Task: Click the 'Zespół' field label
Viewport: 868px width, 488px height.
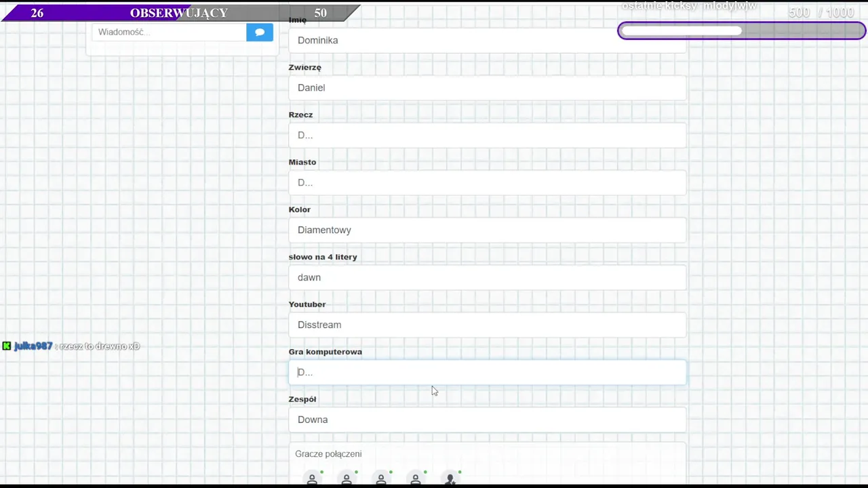Action: click(x=302, y=399)
